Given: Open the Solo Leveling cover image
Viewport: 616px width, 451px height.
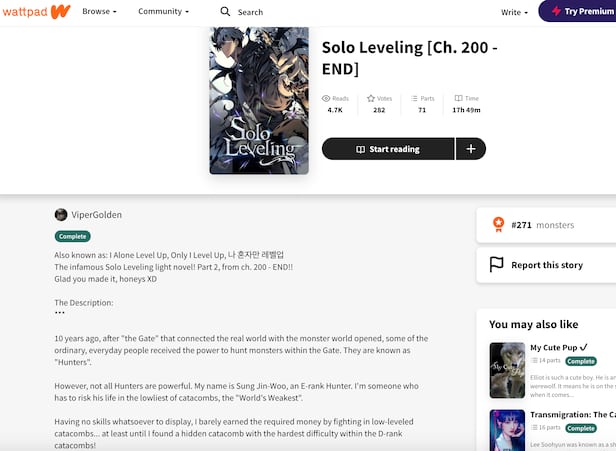Looking at the screenshot, I should [259, 100].
